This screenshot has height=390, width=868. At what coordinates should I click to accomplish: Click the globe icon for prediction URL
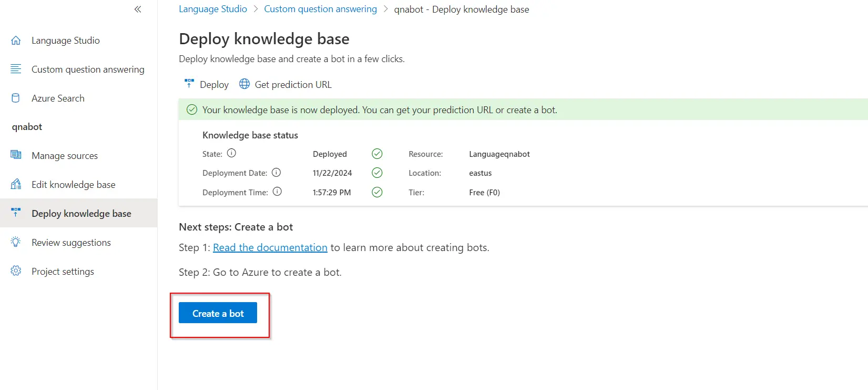pyautogui.click(x=244, y=84)
